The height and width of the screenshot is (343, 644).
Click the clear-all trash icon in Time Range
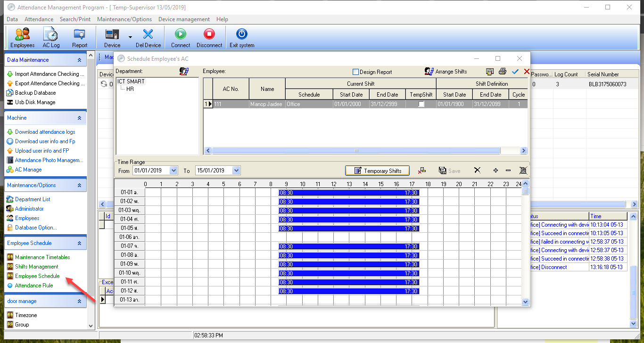pyautogui.click(x=523, y=171)
